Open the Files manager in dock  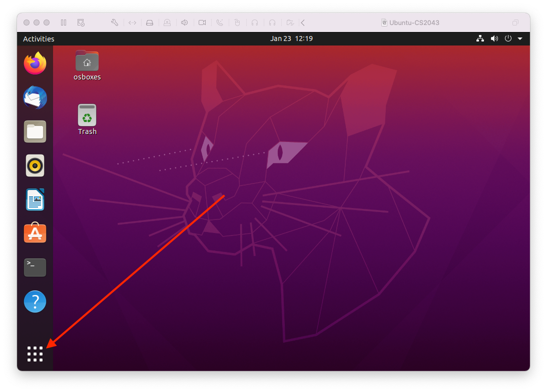(x=35, y=132)
